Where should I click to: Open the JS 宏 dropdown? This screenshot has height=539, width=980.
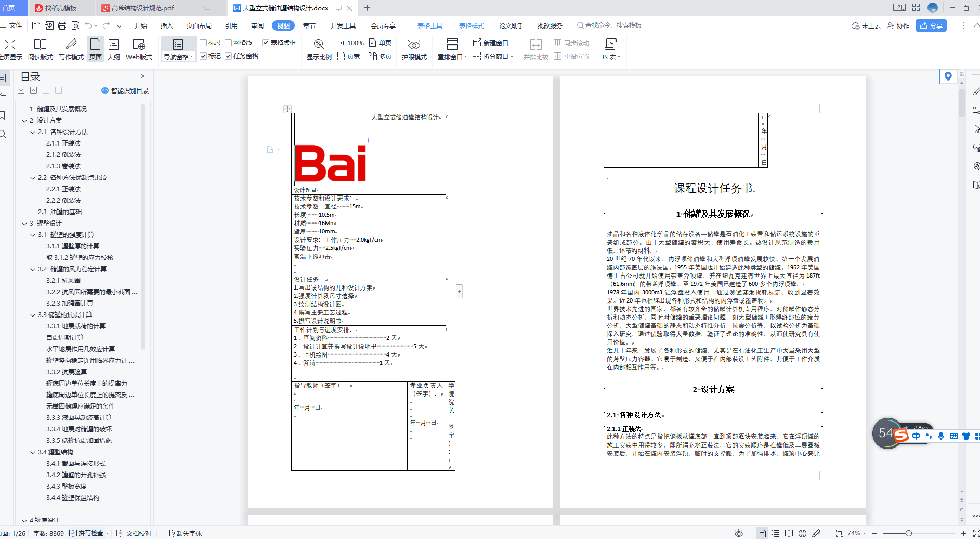pyautogui.click(x=611, y=57)
